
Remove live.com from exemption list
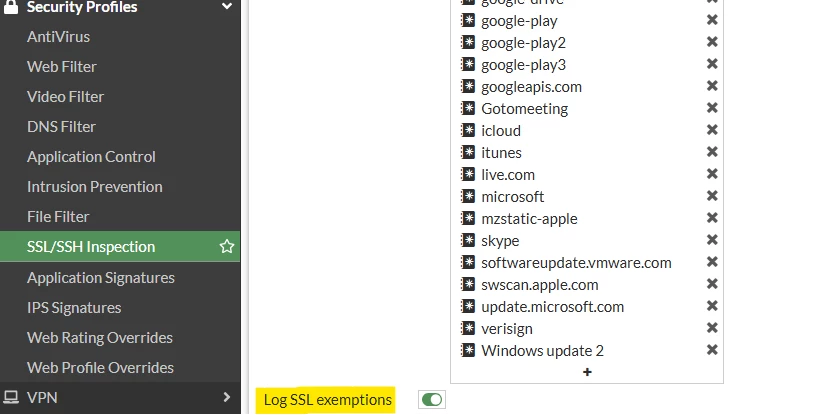(x=712, y=174)
